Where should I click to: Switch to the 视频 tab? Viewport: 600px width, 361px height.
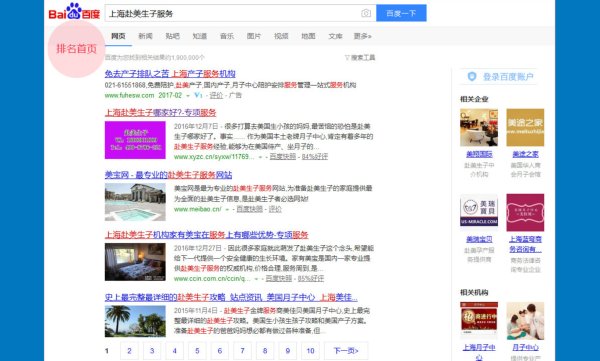click(281, 36)
